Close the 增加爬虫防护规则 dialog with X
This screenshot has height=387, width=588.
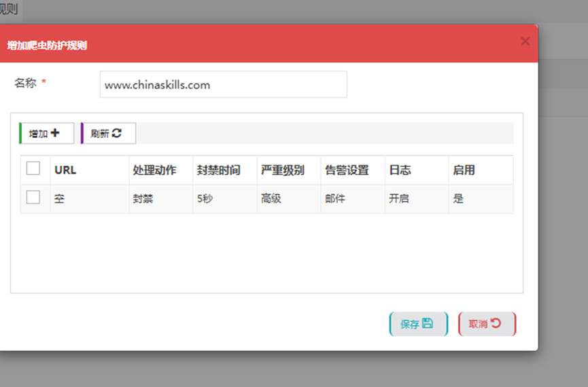click(525, 41)
